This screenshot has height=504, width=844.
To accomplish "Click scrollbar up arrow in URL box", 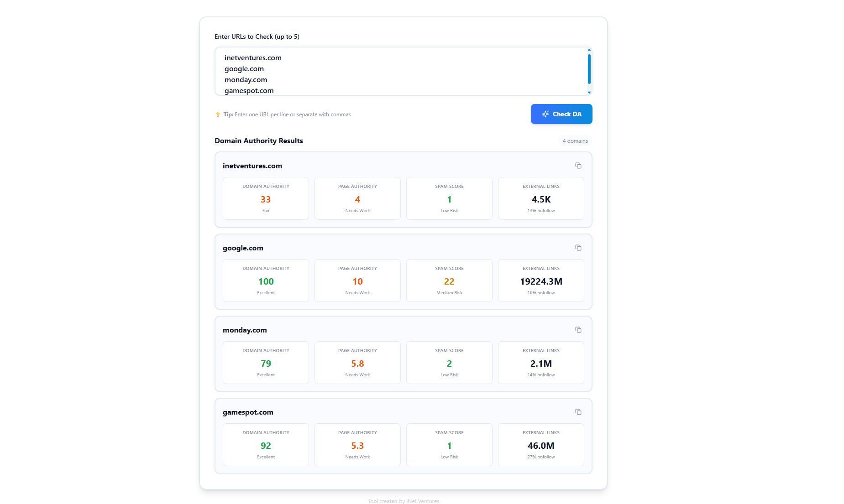I will [589, 50].
